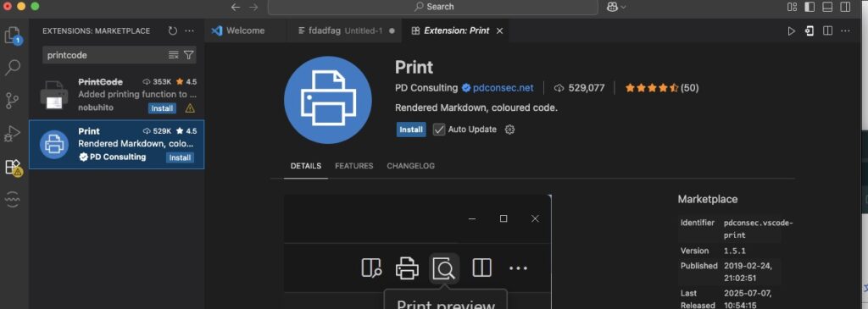Click the editor toolbar icon next to the split editor button

[810, 31]
